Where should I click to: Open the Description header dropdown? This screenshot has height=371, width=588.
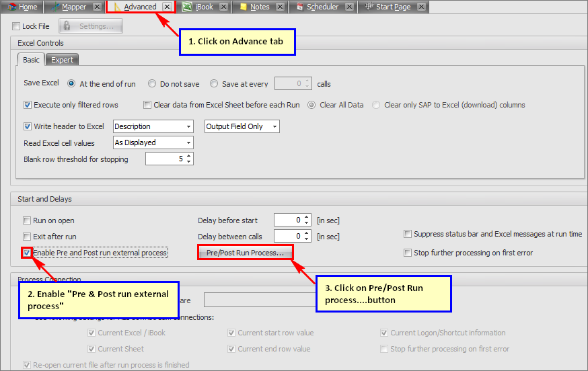click(x=188, y=126)
